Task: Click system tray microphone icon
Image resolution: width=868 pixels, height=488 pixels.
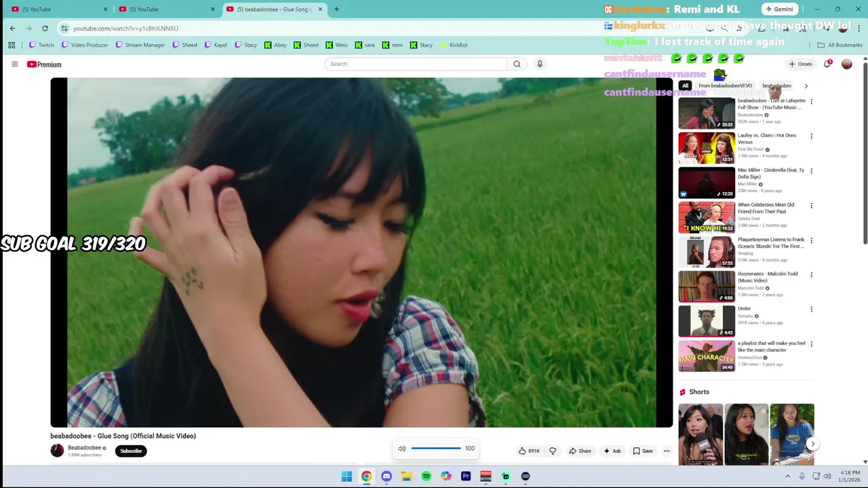Action: [x=802, y=476]
